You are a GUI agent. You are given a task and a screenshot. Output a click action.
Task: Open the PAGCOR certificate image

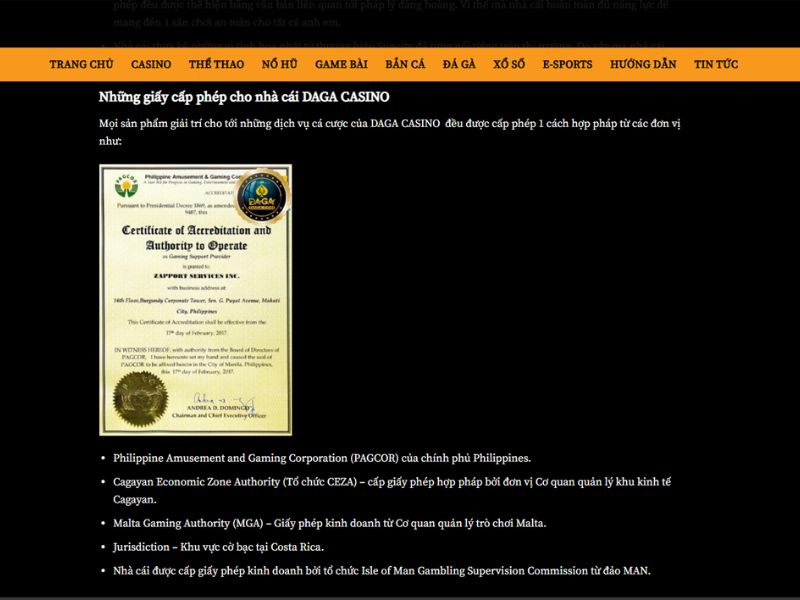pos(195,300)
